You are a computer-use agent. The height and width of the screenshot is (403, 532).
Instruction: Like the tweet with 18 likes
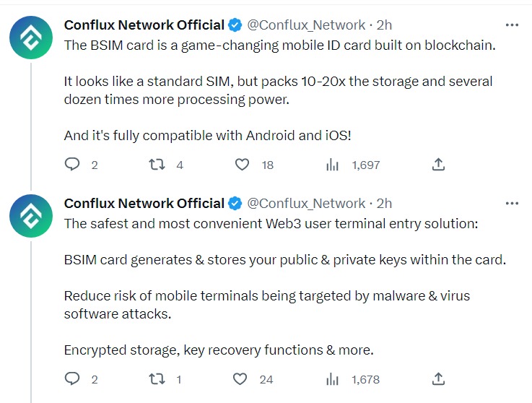pyautogui.click(x=242, y=165)
